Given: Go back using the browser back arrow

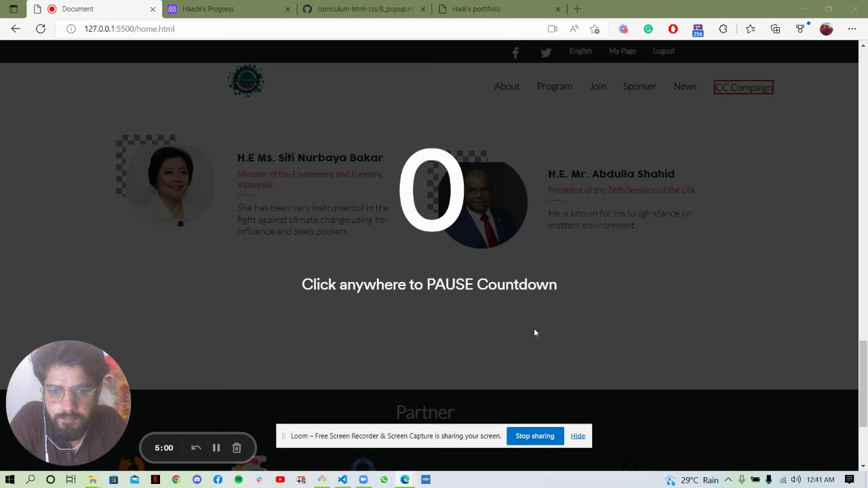Looking at the screenshot, I should [x=16, y=28].
